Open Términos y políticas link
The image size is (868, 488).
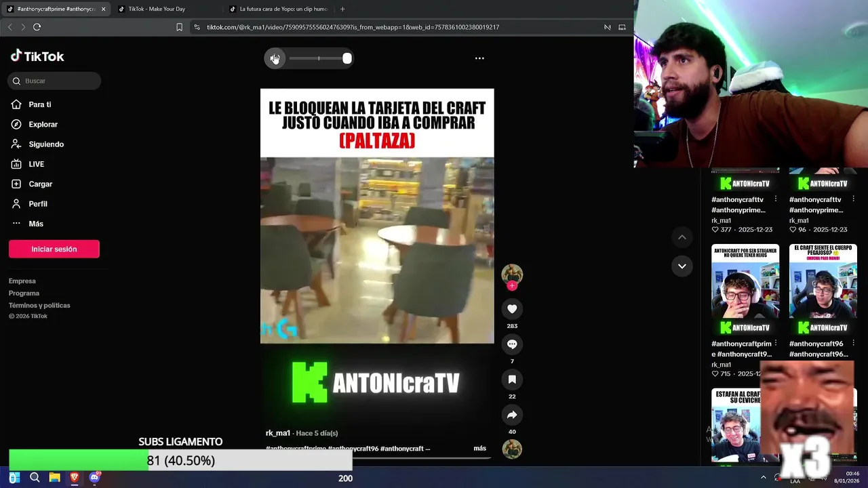[39, 305]
